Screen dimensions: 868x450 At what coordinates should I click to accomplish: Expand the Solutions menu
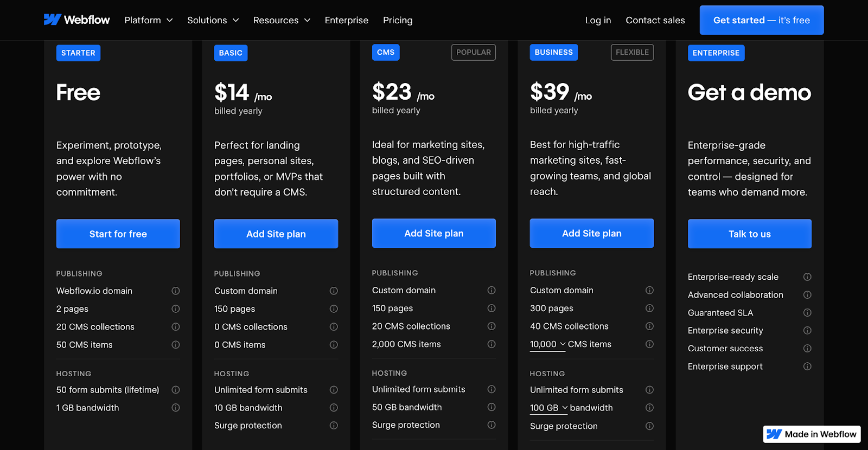(x=213, y=20)
